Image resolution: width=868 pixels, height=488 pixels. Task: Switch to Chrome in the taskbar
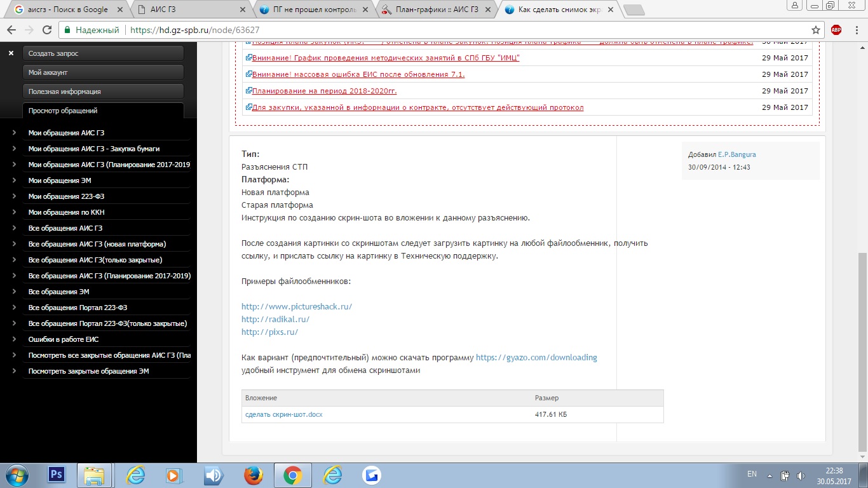(292, 475)
